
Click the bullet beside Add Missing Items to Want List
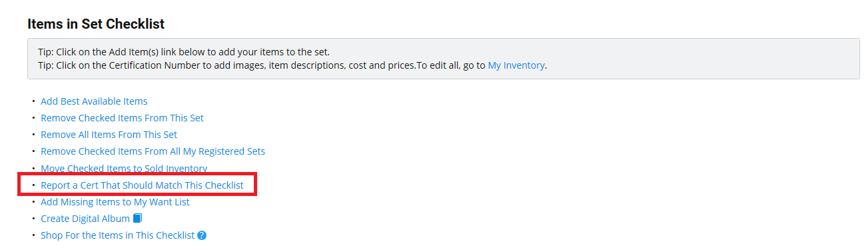coord(33,202)
